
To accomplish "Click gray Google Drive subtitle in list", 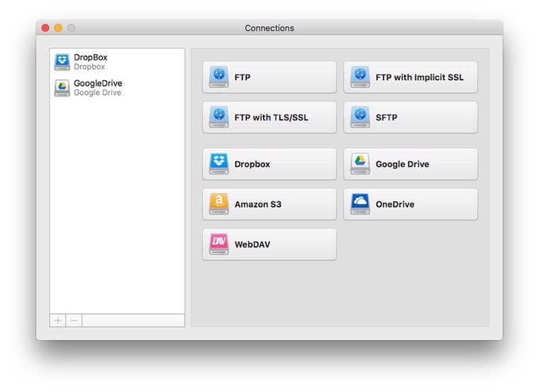I will click(97, 93).
